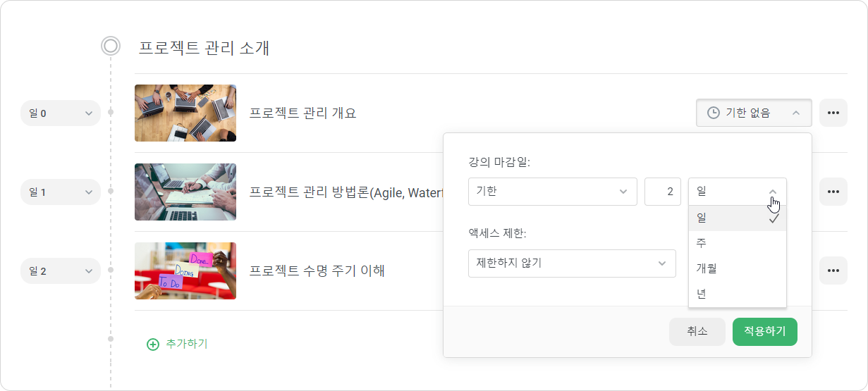This screenshot has height=391, width=868.
Task: Click the deadline number field showing 2
Action: tap(663, 192)
